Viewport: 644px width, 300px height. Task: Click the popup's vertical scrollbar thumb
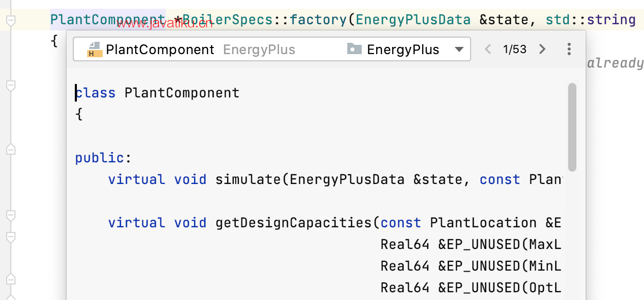pos(572,127)
